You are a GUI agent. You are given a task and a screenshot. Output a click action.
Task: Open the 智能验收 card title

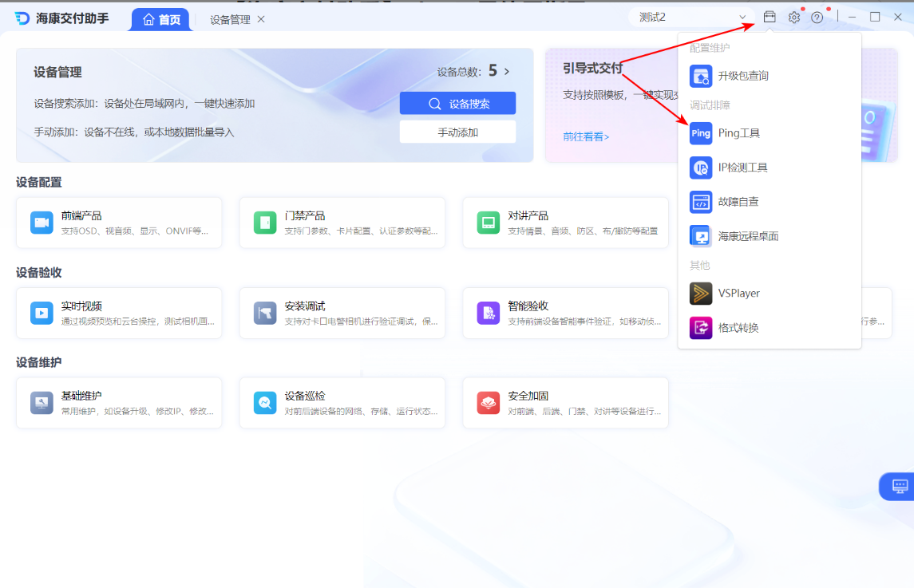pyautogui.click(x=528, y=306)
